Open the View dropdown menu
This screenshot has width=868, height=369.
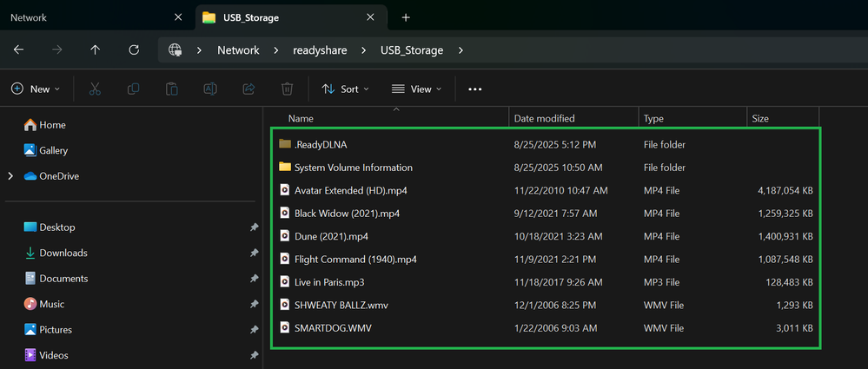pyautogui.click(x=416, y=89)
